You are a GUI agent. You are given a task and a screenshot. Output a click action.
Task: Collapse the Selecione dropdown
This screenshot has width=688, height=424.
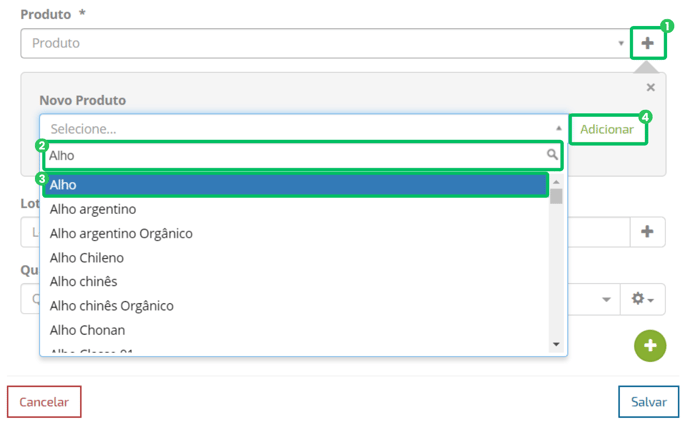tap(559, 128)
